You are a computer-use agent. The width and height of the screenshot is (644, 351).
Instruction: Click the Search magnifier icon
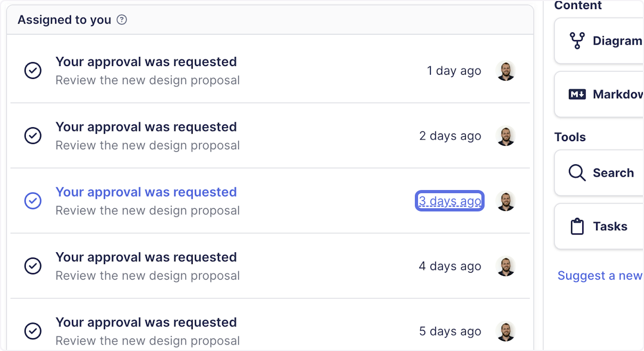click(577, 173)
